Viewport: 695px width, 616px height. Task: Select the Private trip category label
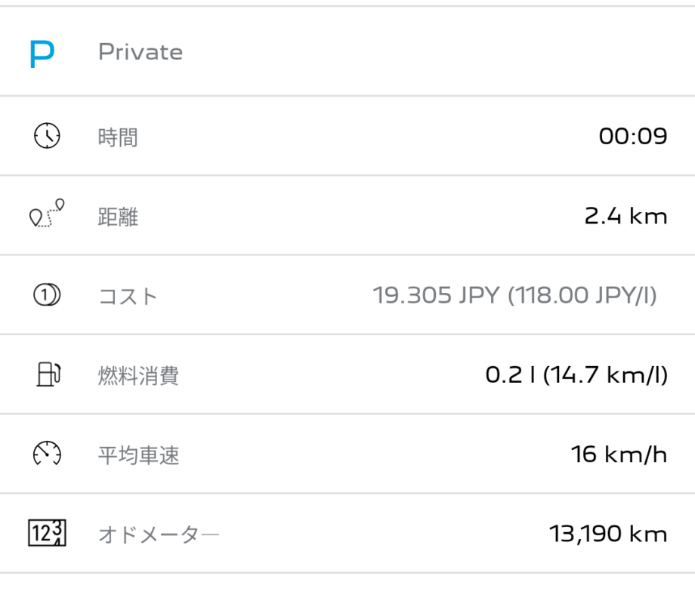click(141, 53)
